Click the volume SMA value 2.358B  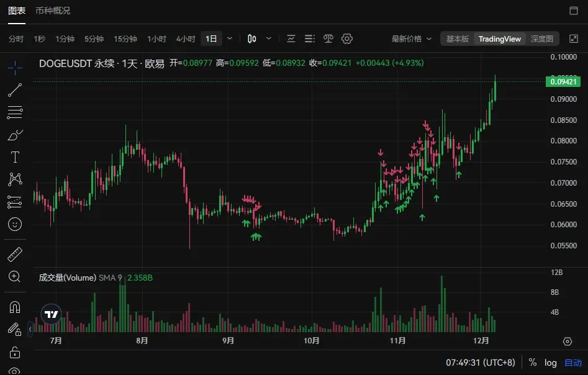tap(140, 278)
